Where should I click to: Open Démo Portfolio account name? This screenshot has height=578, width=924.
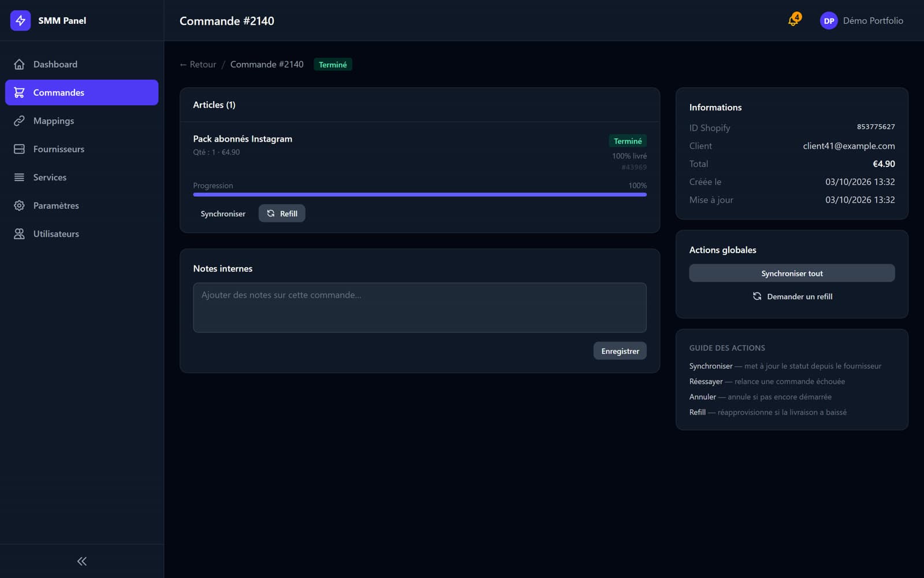[x=873, y=21]
